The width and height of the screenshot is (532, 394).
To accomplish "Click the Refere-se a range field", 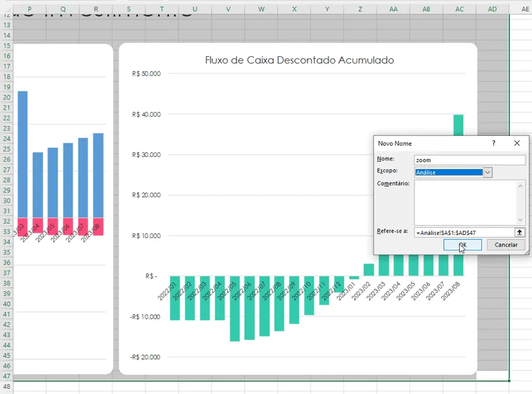I will 464,233.
